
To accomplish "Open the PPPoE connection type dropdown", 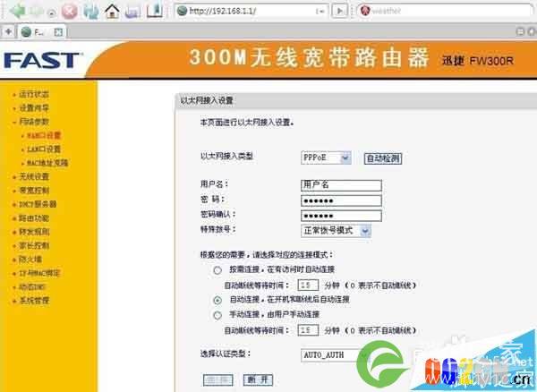I will pos(326,158).
